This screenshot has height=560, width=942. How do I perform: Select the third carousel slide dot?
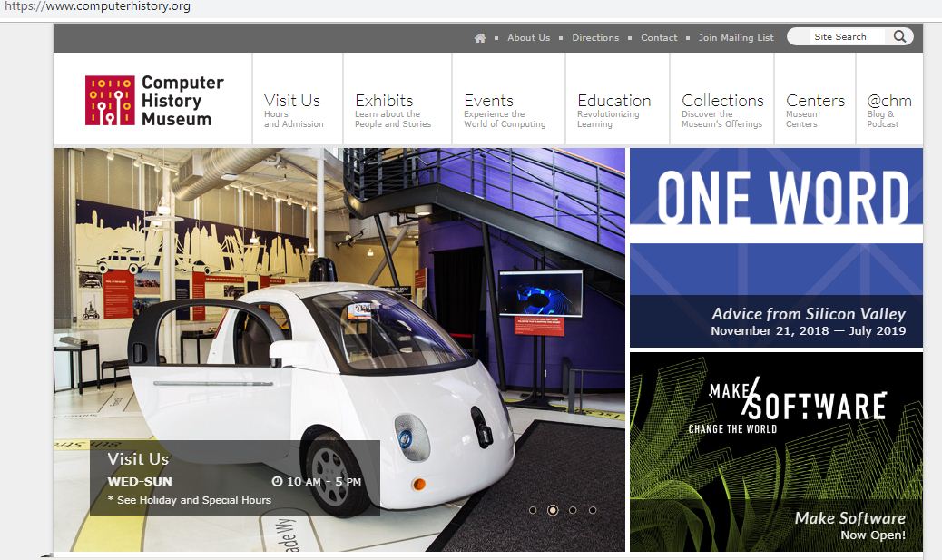coord(573,510)
